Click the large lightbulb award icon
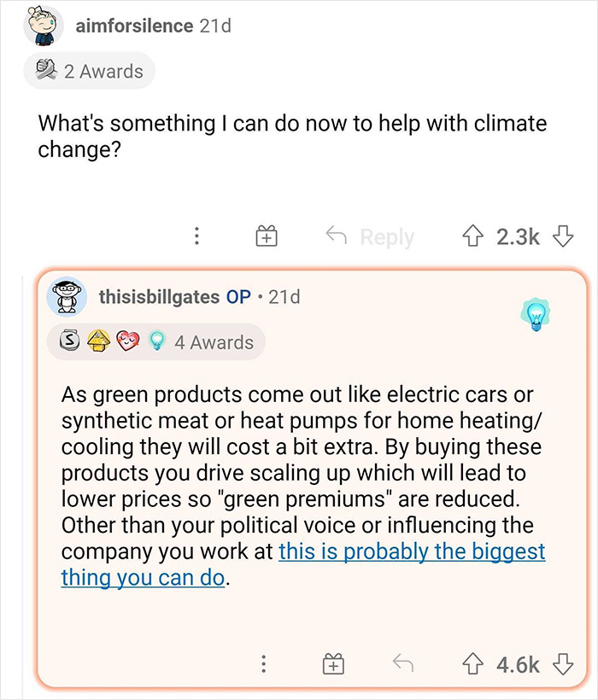 click(x=536, y=316)
